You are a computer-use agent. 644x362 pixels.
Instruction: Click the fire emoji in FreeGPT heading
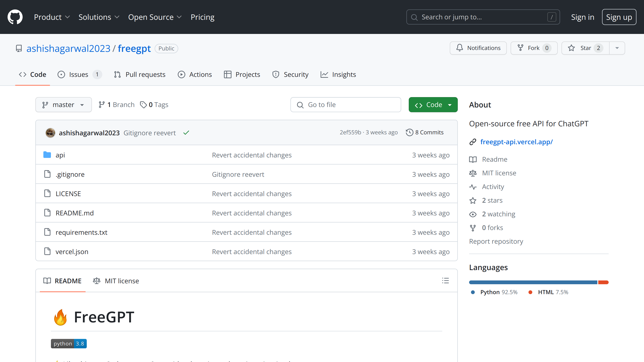(60, 317)
